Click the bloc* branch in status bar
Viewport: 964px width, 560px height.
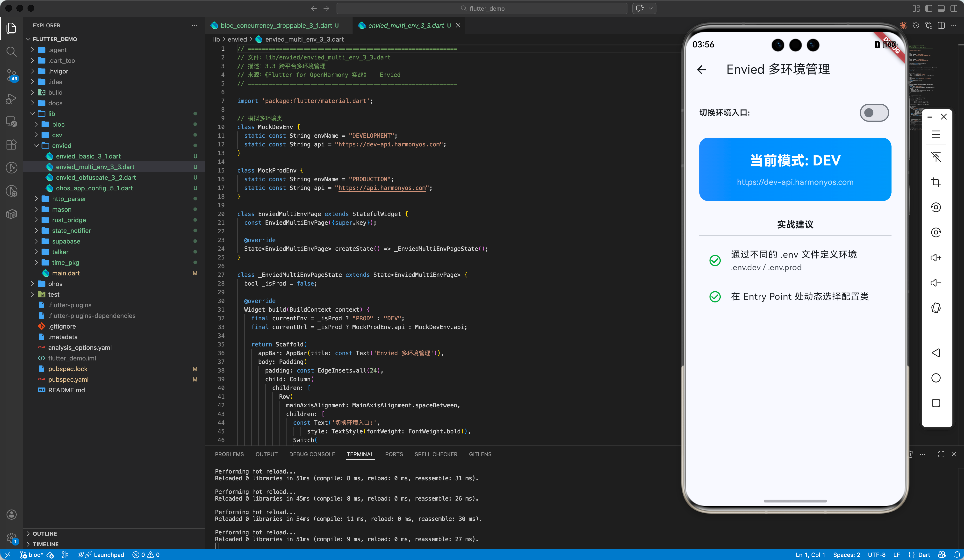(x=35, y=555)
